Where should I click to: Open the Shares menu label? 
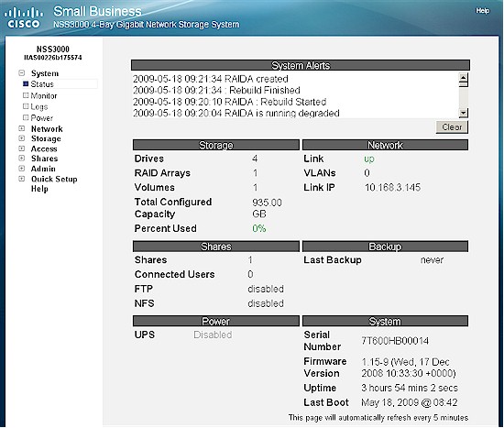pos(44,159)
